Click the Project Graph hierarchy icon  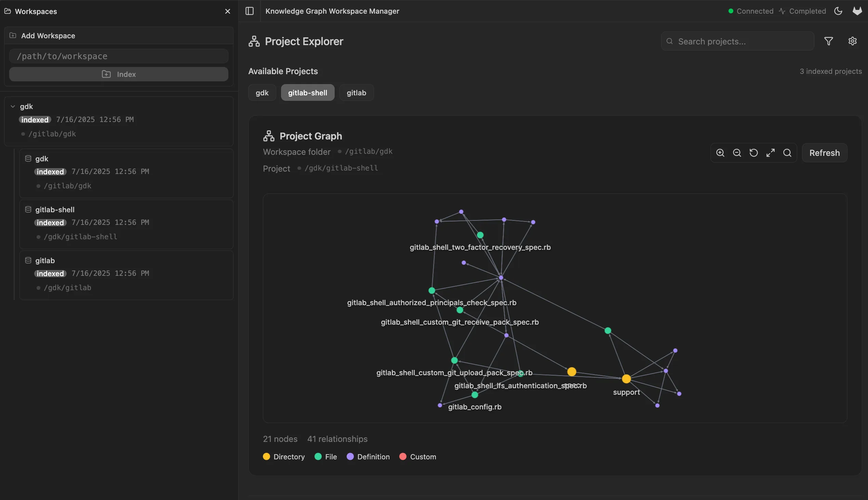click(269, 136)
